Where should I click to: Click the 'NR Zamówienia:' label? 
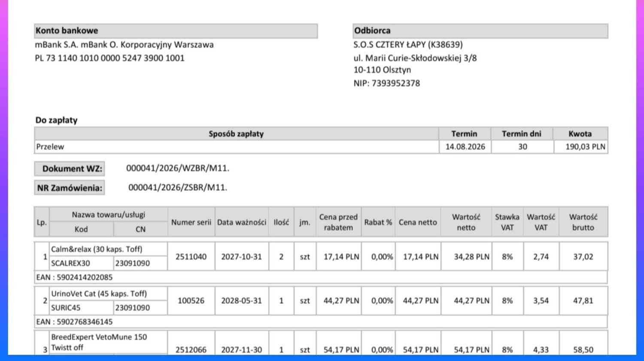(x=70, y=188)
